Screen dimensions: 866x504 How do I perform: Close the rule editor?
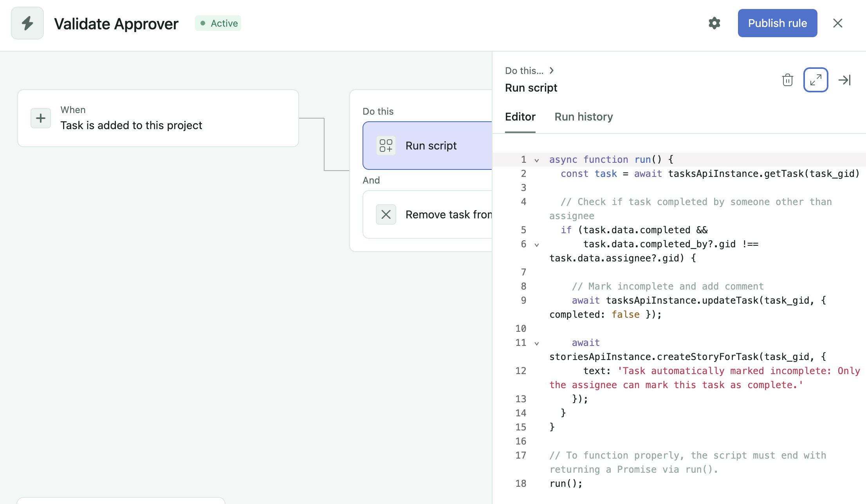point(838,23)
